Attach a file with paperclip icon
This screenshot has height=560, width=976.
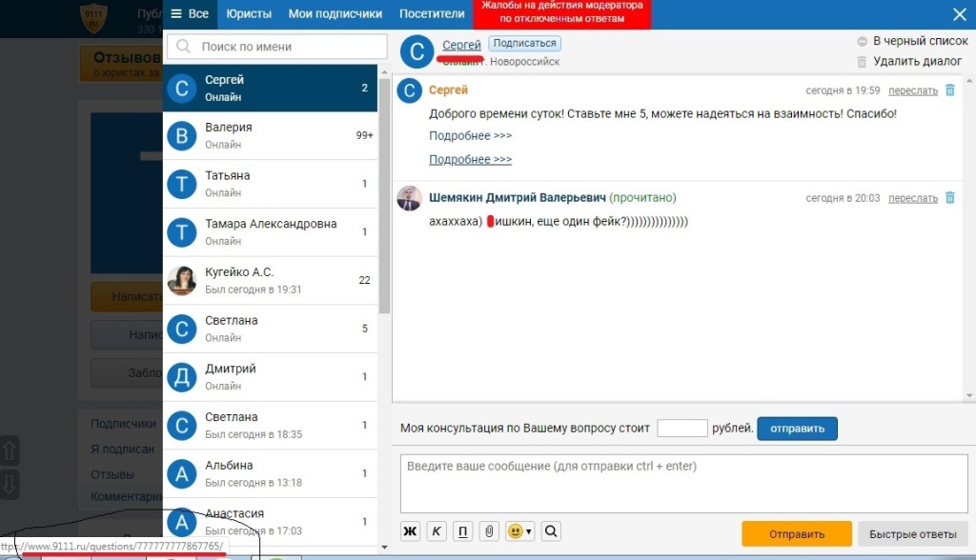coord(488,531)
